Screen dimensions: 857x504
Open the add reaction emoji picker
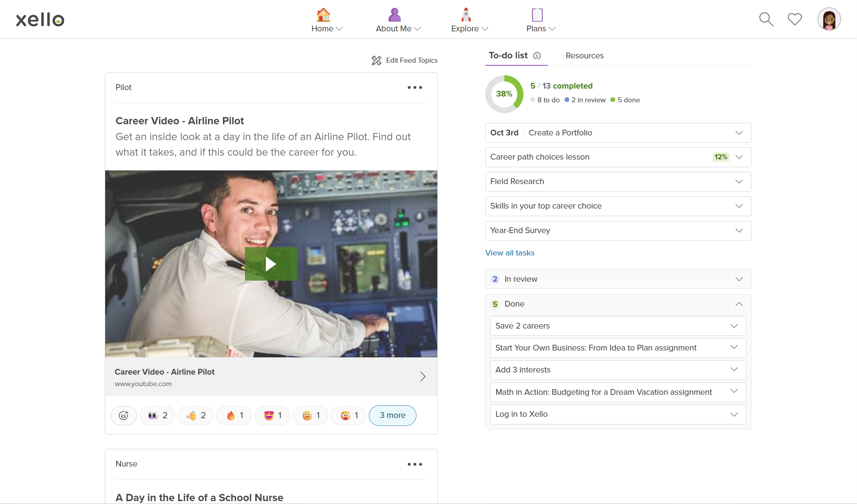(124, 415)
